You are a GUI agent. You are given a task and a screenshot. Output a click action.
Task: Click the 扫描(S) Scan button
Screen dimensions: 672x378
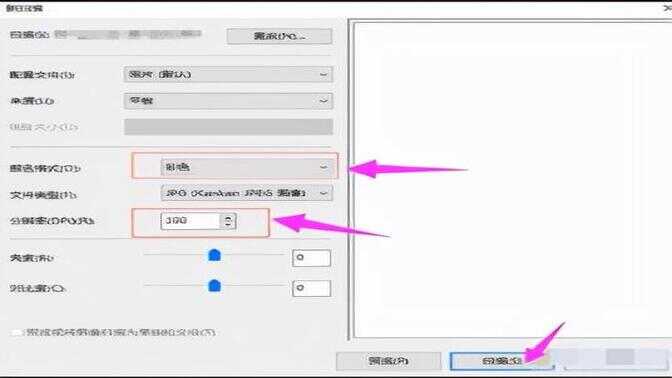501,361
